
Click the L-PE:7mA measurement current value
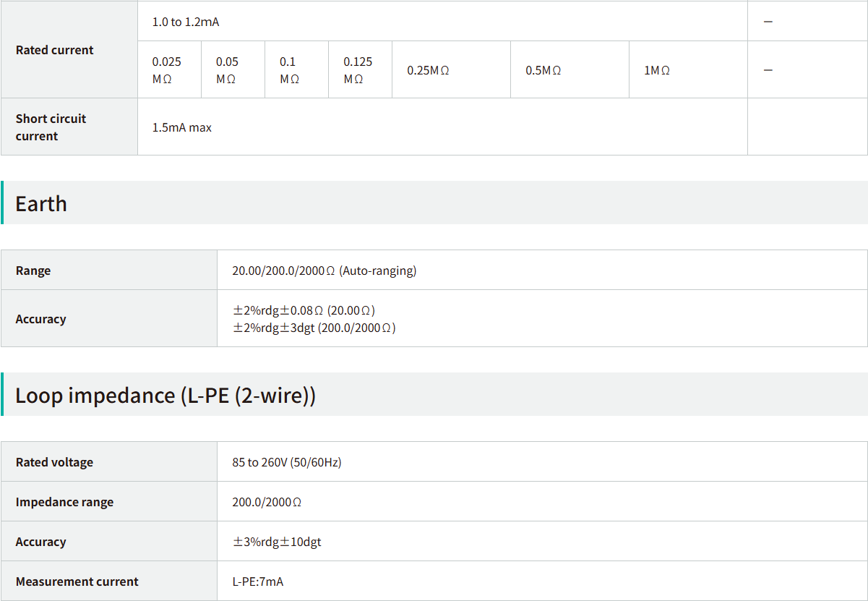click(257, 581)
